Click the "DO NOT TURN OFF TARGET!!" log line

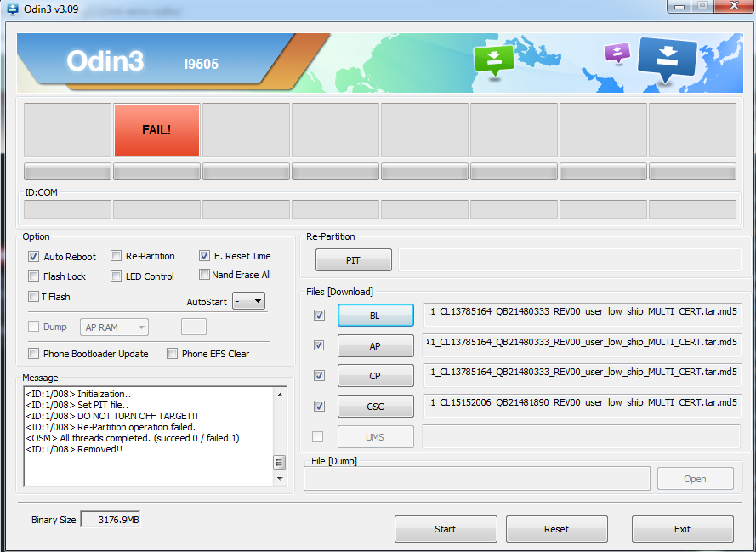click(x=112, y=416)
